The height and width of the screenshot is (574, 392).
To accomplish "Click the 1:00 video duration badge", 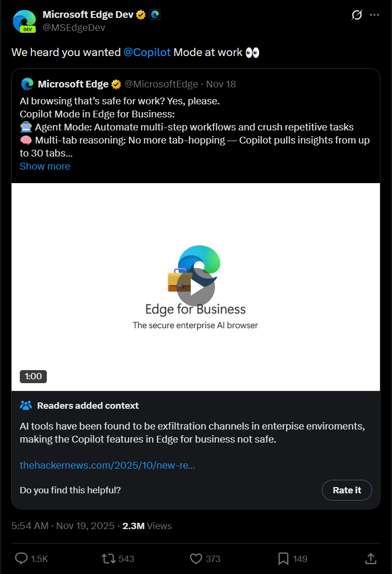I will [33, 376].
